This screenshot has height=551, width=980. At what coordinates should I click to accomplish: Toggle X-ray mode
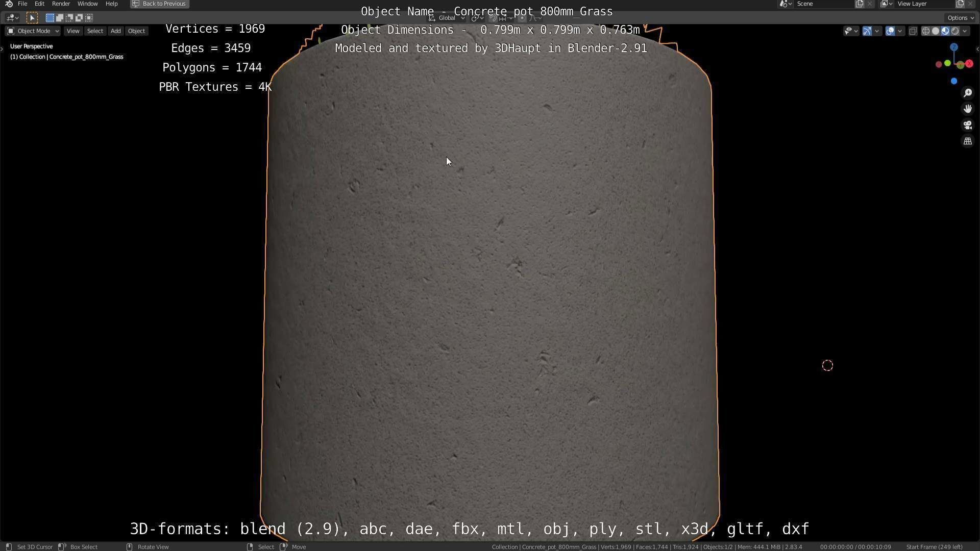[x=913, y=31]
